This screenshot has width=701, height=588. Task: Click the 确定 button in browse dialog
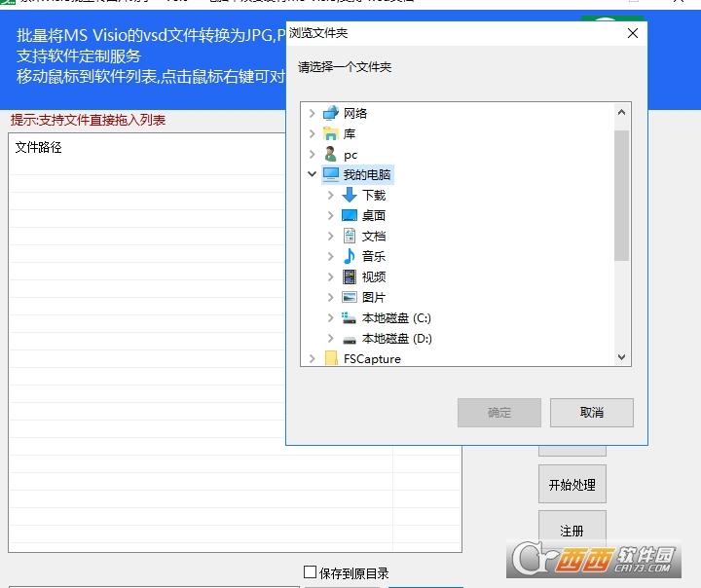point(498,412)
